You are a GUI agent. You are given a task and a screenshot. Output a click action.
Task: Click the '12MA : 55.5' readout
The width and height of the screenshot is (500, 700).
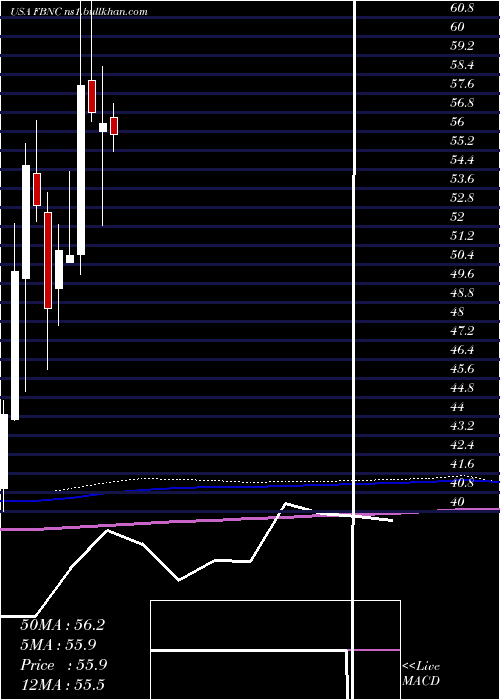coord(62,684)
